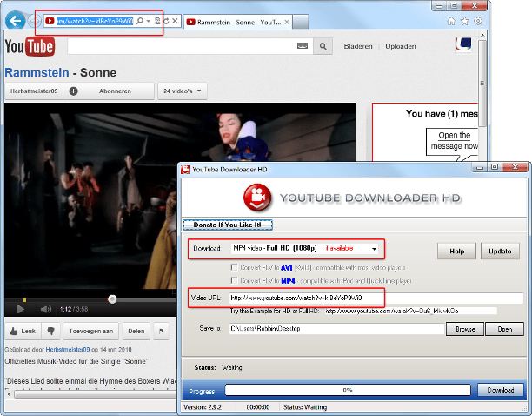
Task: Click the plus icon beside Abonneren
Action: point(73,91)
